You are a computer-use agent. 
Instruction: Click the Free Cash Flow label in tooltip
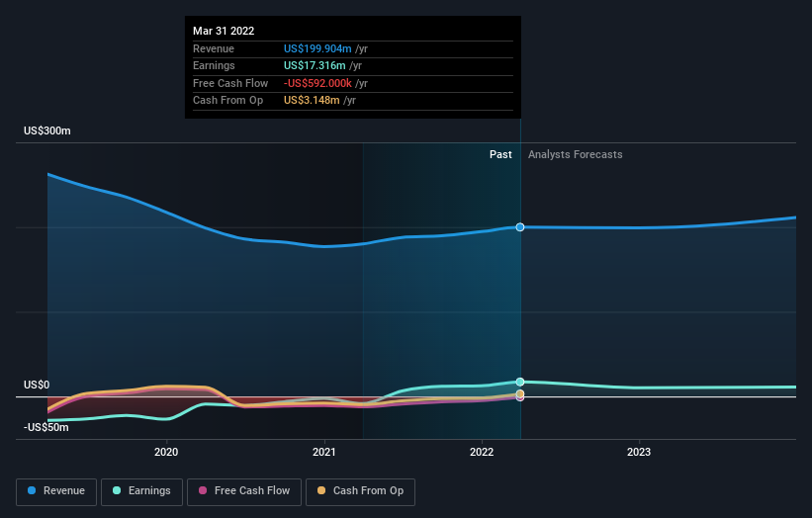click(230, 83)
